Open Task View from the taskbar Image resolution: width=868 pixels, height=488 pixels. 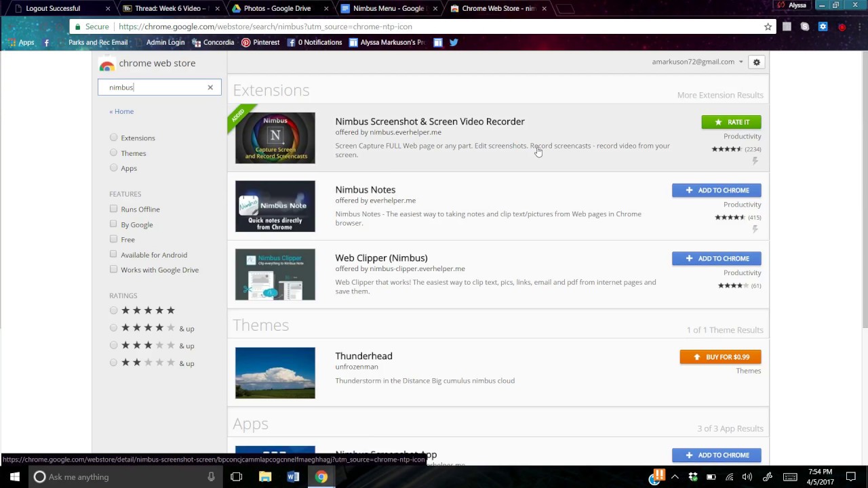(236, 476)
